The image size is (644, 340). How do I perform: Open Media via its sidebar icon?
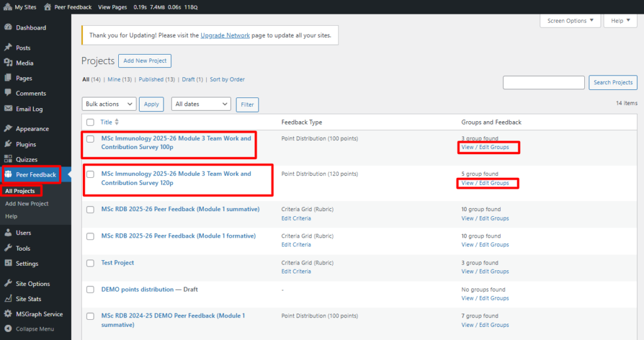pos(8,63)
